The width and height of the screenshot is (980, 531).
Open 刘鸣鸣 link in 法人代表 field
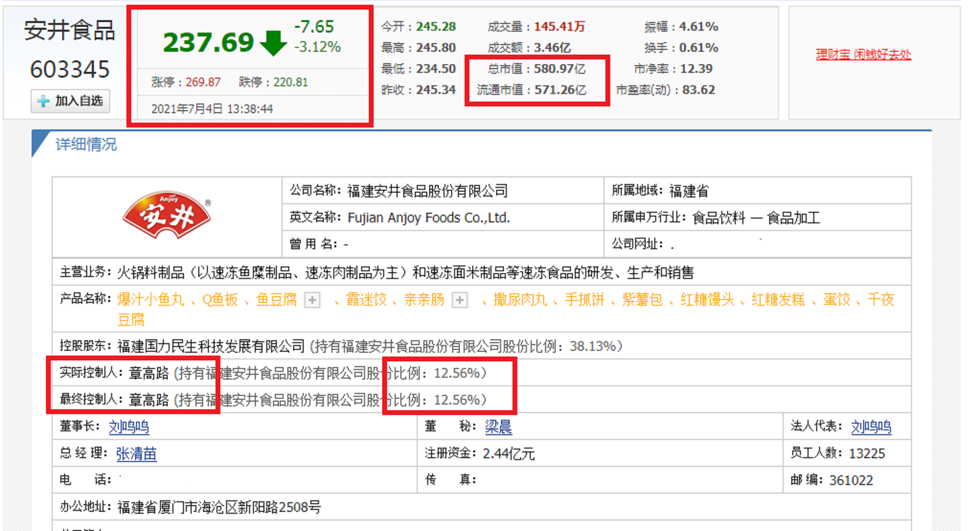[871, 427]
